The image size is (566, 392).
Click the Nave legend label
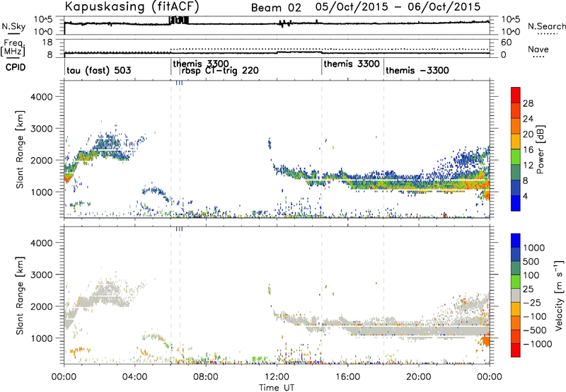click(x=538, y=49)
